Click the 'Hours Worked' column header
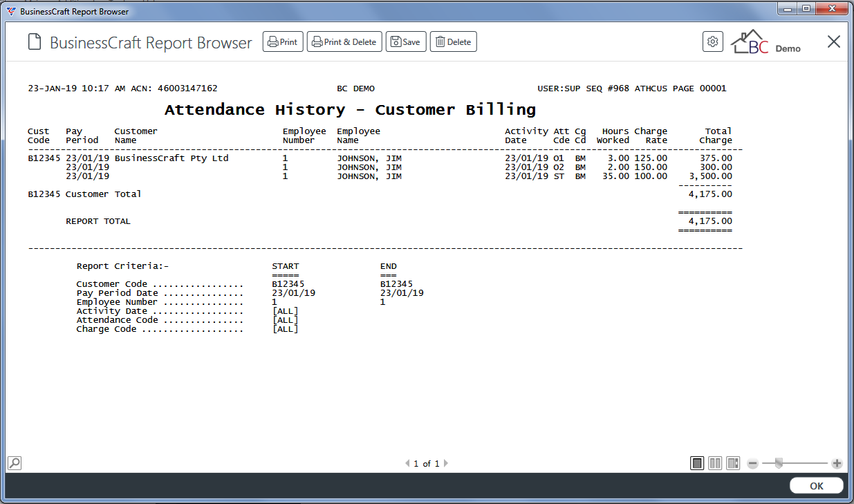Screen dimensions: 854x504 click(x=613, y=136)
